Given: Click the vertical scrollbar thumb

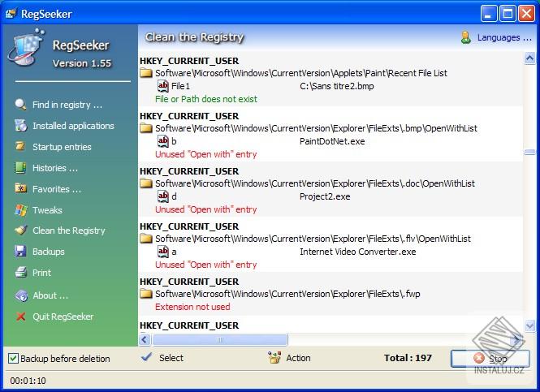Looking at the screenshot, I should click(x=529, y=152).
